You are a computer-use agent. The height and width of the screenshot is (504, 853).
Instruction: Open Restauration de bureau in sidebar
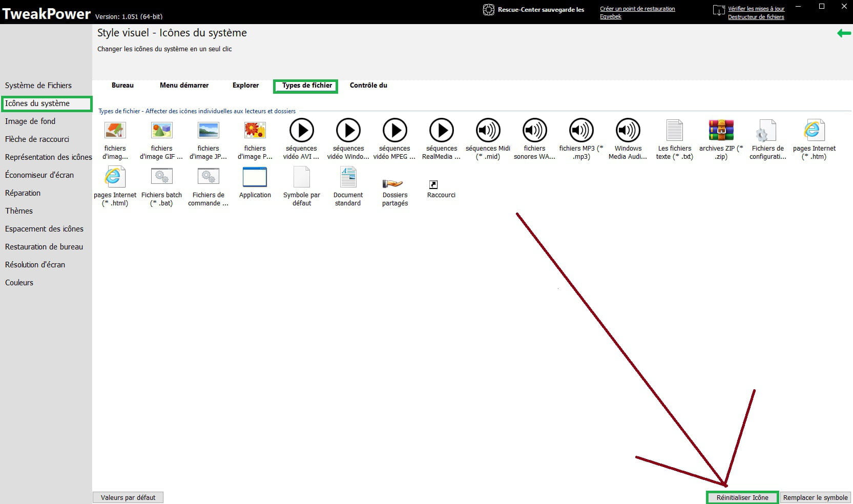pos(44,247)
